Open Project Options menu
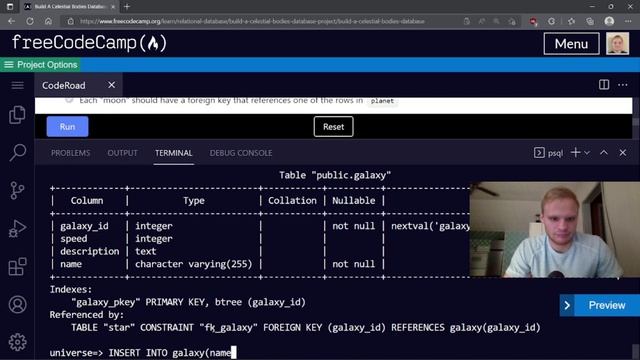 [x=40, y=65]
